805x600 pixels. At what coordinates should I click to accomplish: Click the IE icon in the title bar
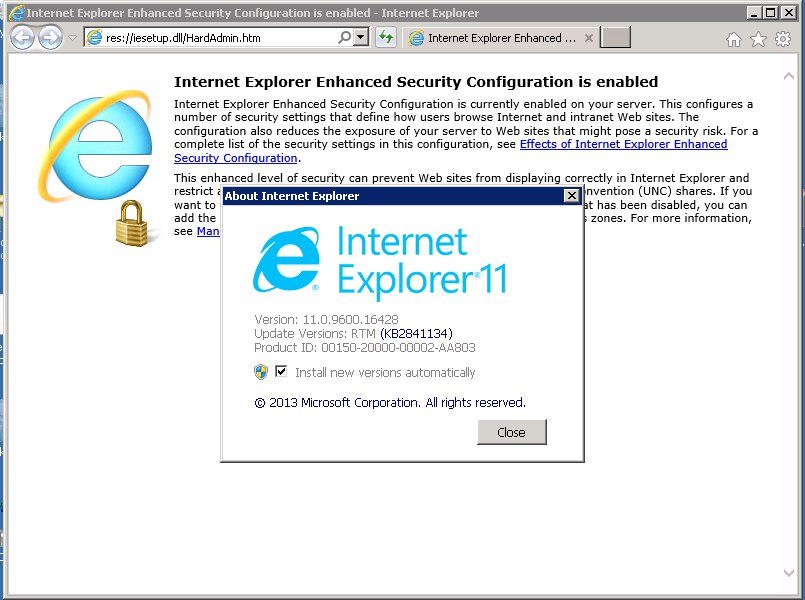17,13
